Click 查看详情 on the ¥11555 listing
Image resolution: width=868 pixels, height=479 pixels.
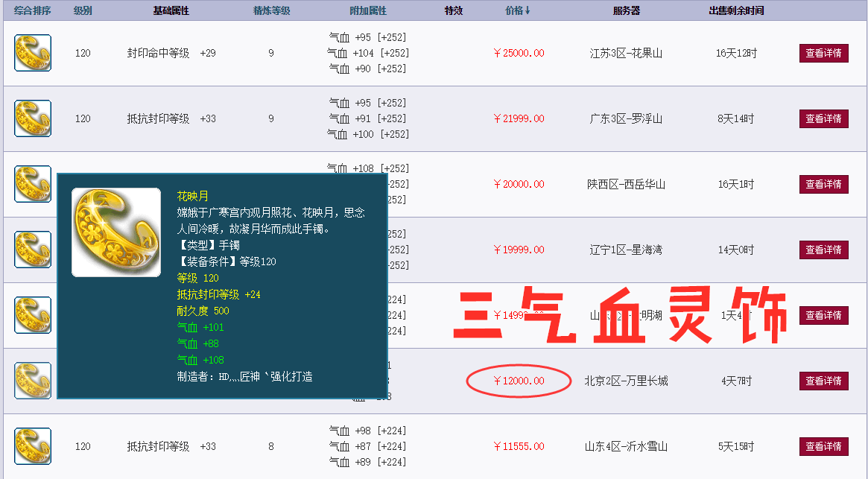coord(823,445)
